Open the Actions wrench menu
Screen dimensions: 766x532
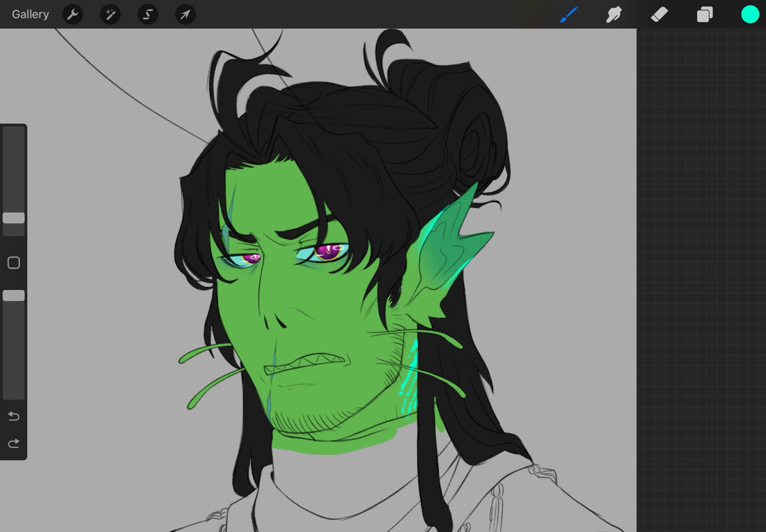click(x=72, y=15)
